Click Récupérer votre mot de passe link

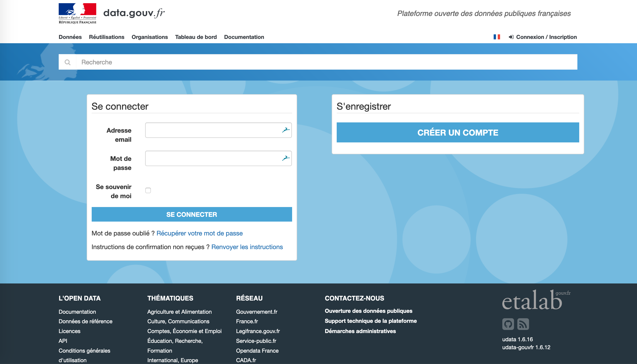pos(200,233)
